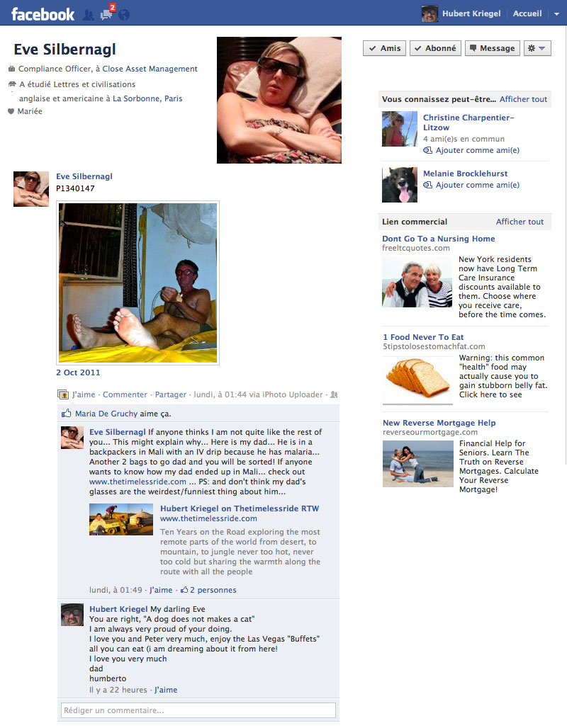
Task: Open the friend requests icon in header
Action: 88,15
